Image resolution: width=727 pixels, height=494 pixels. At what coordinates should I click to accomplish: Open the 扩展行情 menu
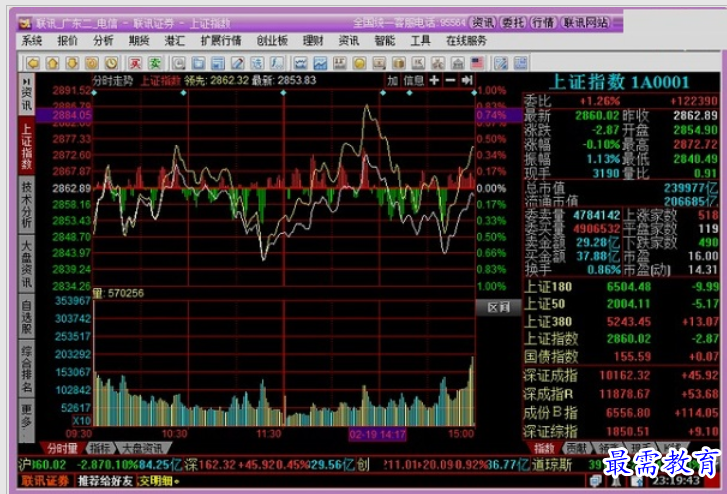click(221, 41)
